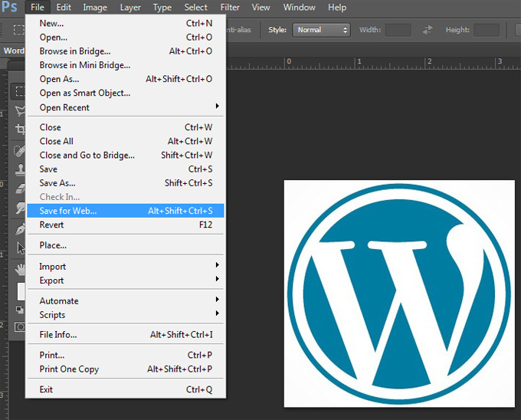Choose New... from the File menu

coord(126,23)
